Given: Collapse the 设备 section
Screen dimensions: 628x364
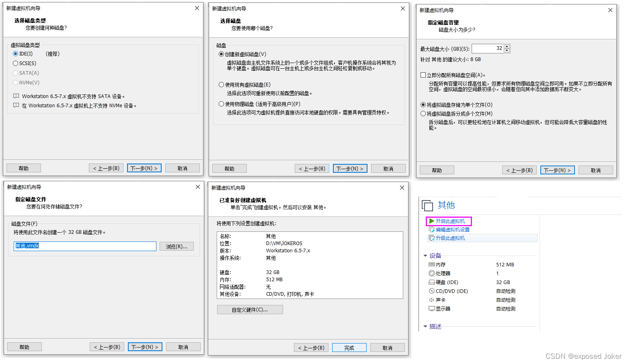Looking at the screenshot, I should [425, 256].
